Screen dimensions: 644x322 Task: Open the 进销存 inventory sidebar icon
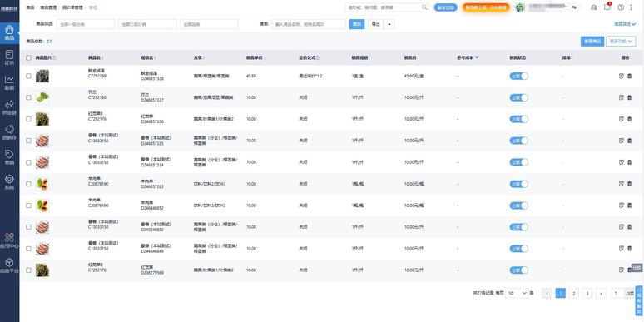click(9, 132)
